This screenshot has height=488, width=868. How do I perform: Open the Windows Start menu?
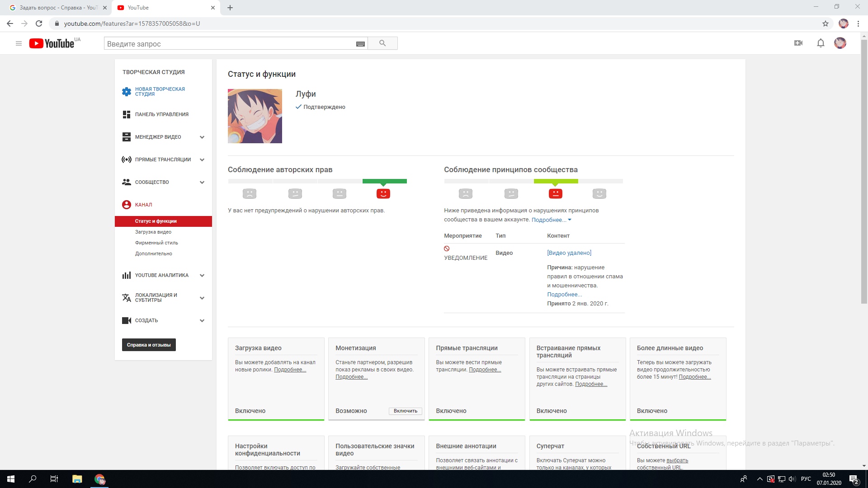coord(11,479)
